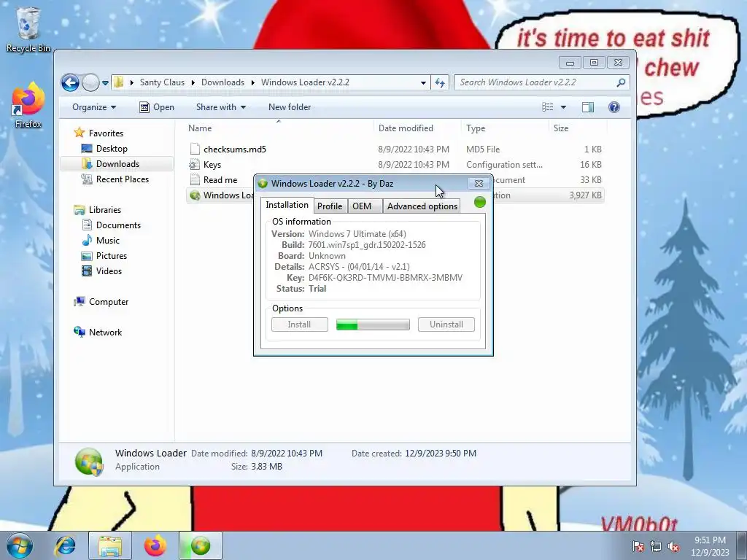Select the Windows Loader application file
This screenshot has height=560, width=747.
[220, 195]
